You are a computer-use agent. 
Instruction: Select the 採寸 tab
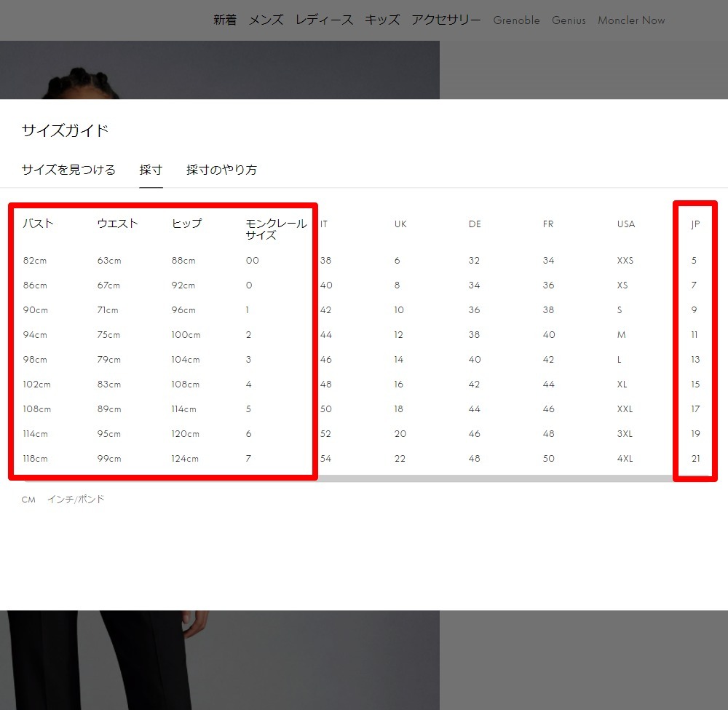click(x=151, y=170)
